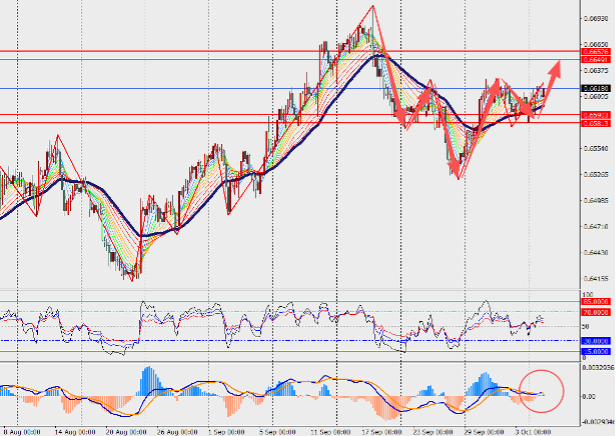Click the highest zigzag peak on the chart
The height and width of the screenshot is (436, 616).
point(373,7)
